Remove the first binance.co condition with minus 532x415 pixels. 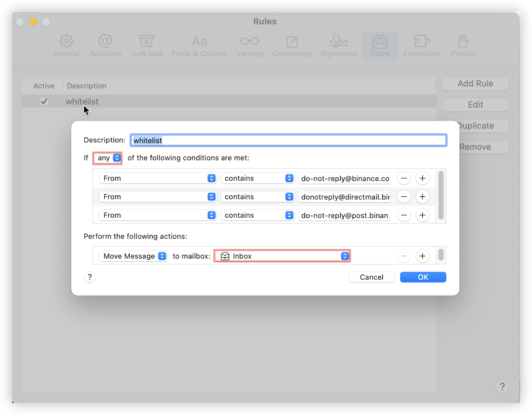pyautogui.click(x=404, y=178)
